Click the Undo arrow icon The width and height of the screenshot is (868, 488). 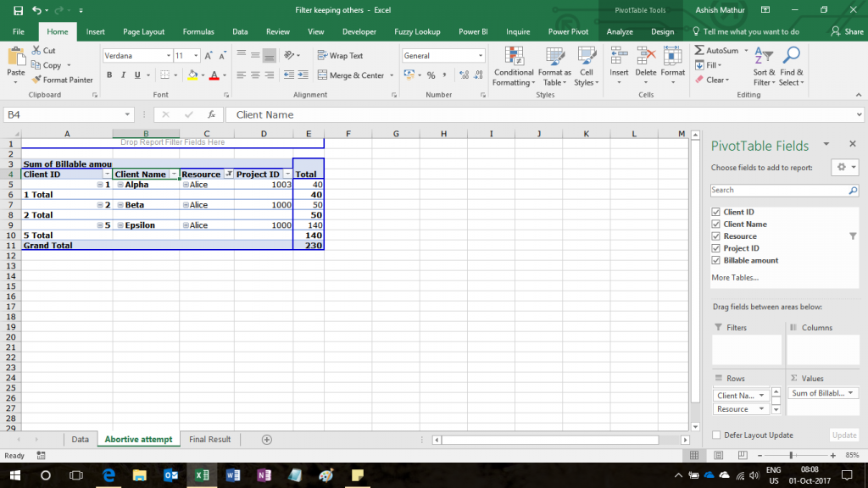coord(36,10)
